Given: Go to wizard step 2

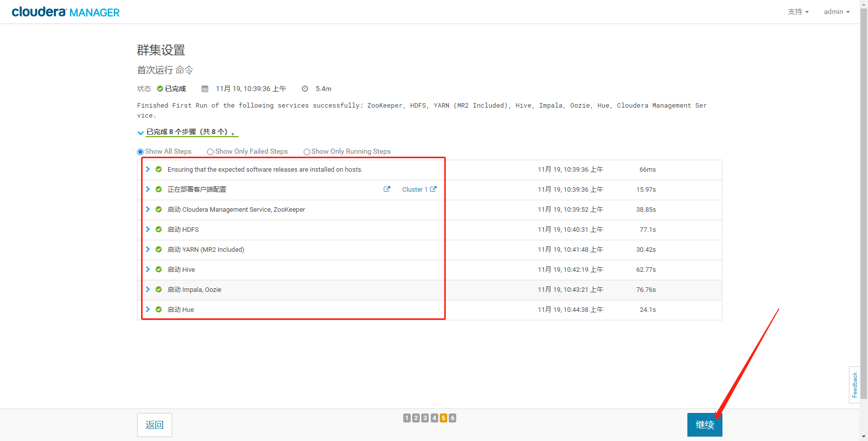Looking at the screenshot, I should tap(416, 418).
